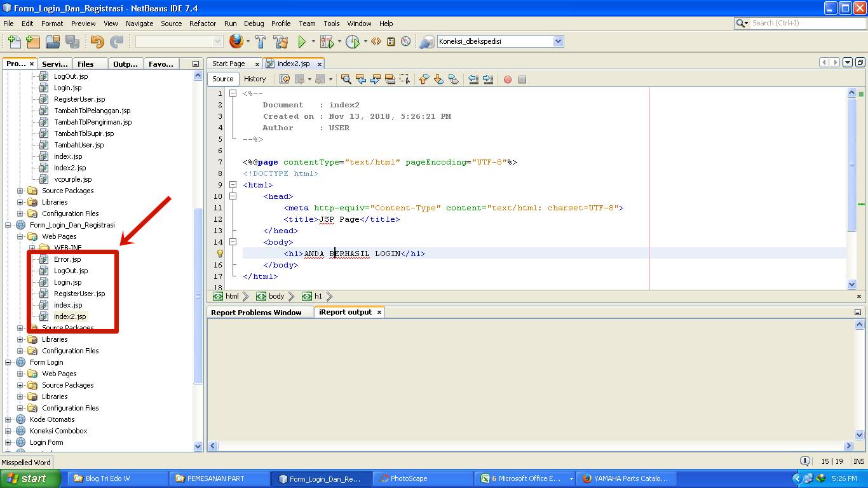Click the red Start Macro Recording icon
The height and width of the screenshot is (488, 868).
coord(508,79)
